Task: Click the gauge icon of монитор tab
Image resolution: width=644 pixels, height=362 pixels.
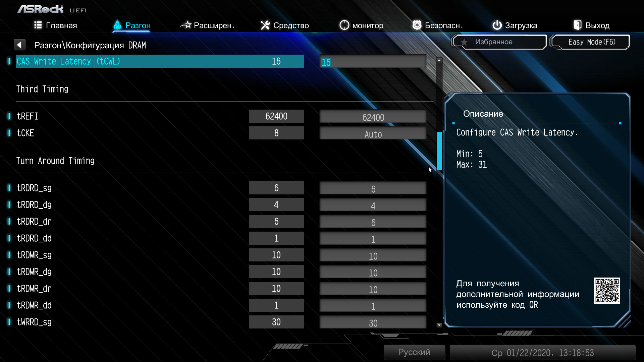Action: pyautogui.click(x=344, y=25)
